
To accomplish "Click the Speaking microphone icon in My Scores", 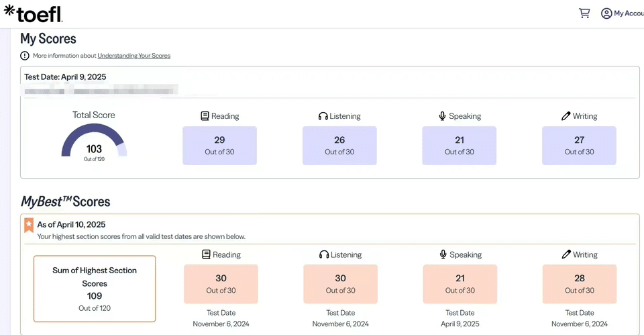I will 442,116.
